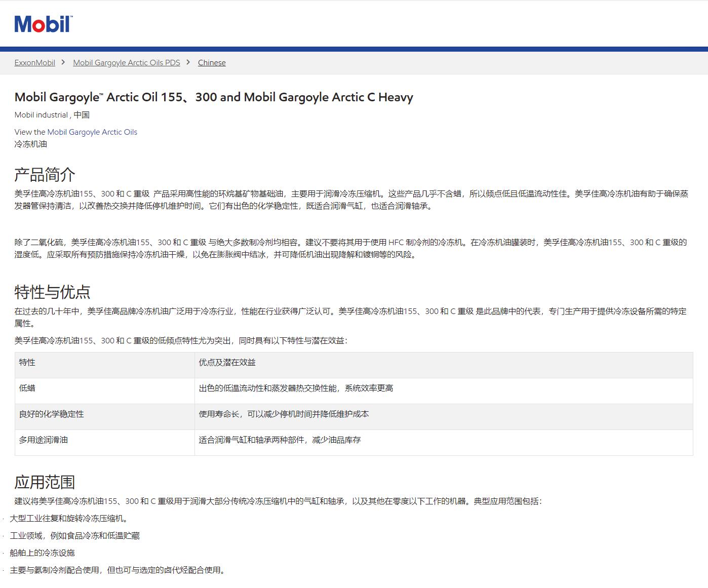Screen dimensions: 708x588
Task: Click the '低蜡' table cell
Action: pos(105,391)
